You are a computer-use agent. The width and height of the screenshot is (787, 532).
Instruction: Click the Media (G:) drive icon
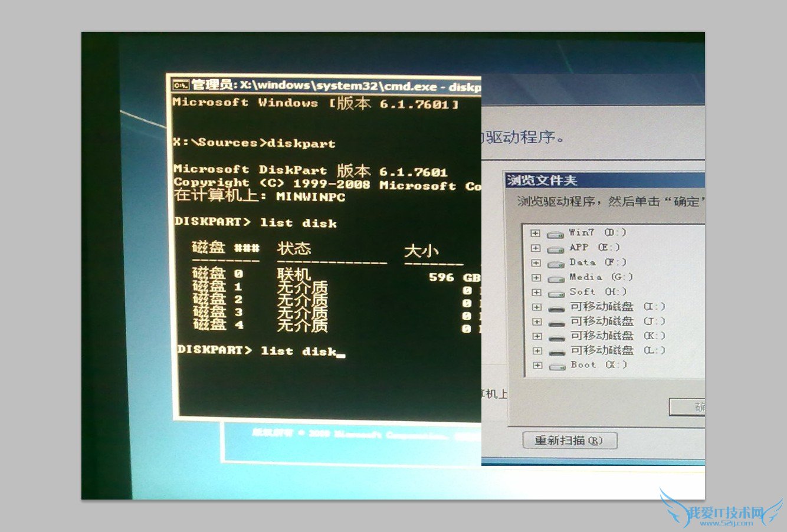[x=555, y=278]
